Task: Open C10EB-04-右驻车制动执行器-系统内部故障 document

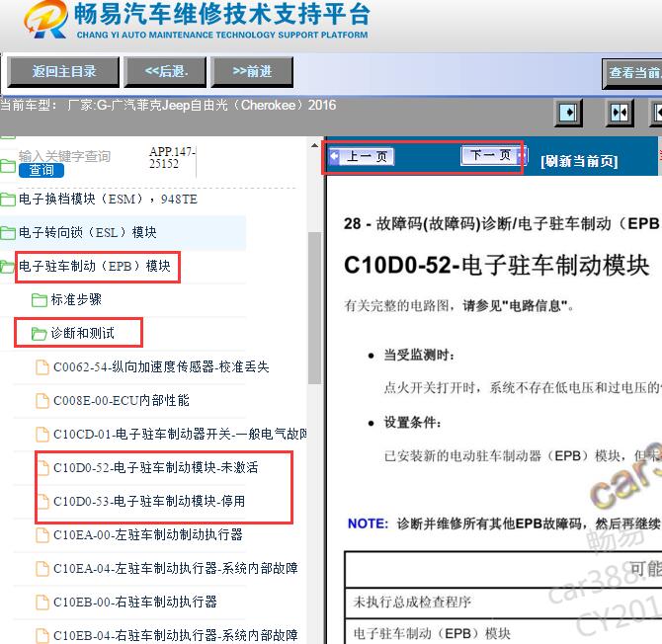Action: coord(176,635)
